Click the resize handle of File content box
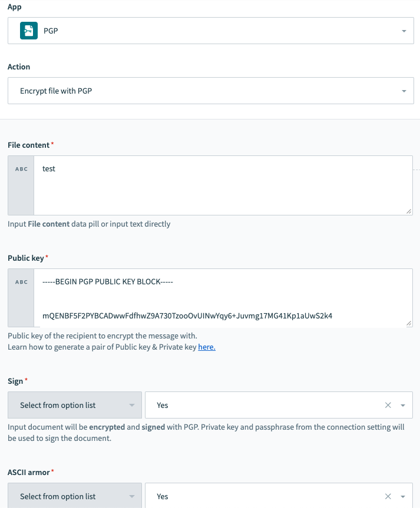 [x=409, y=213]
